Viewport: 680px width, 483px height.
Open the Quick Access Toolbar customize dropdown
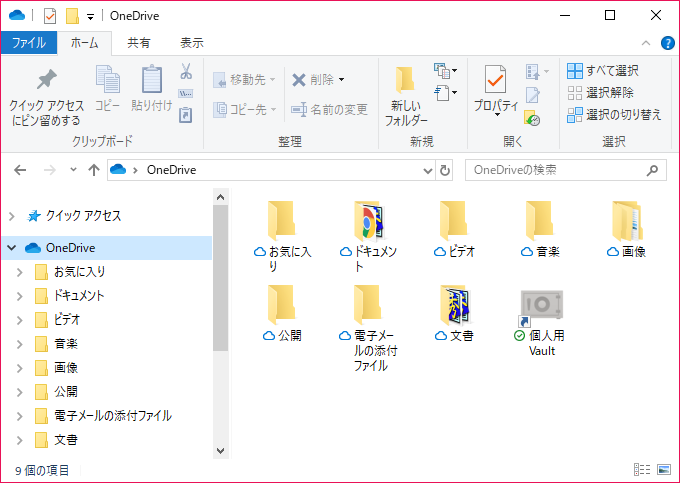click(90, 16)
